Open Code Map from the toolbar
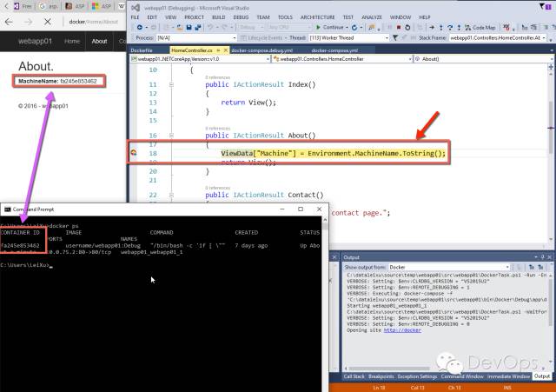 tap(480, 27)
